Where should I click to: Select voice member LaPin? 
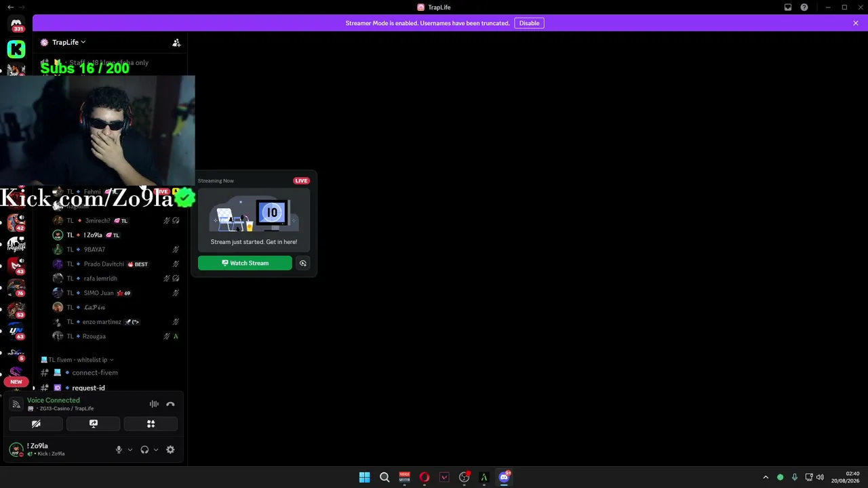[x=115, y=307]
